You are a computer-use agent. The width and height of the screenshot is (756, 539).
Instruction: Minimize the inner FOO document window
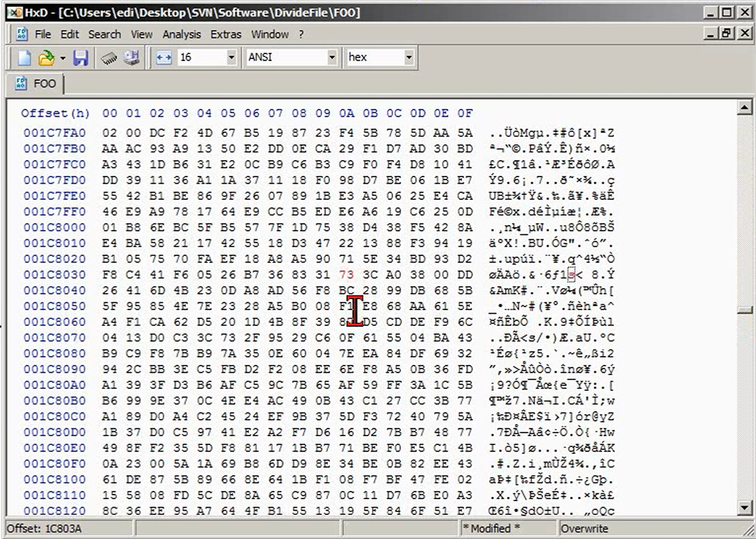click(710, 34)
